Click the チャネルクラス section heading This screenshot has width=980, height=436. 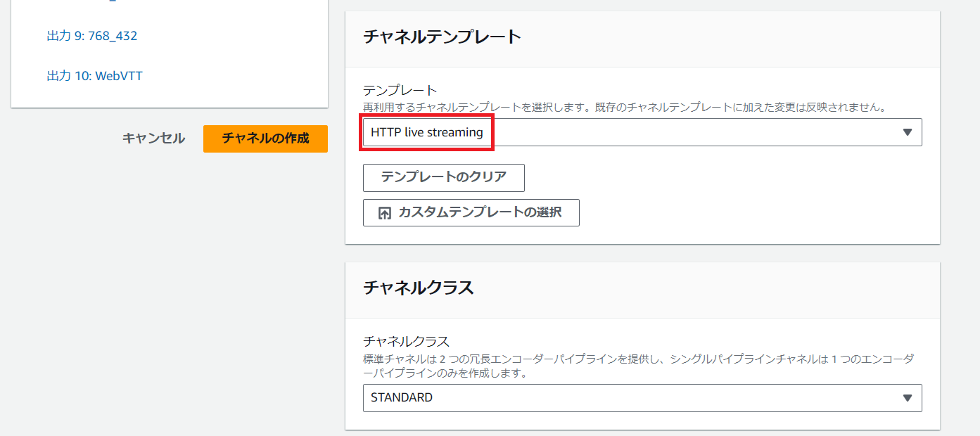pyautogui.click(x=419, y=288)
